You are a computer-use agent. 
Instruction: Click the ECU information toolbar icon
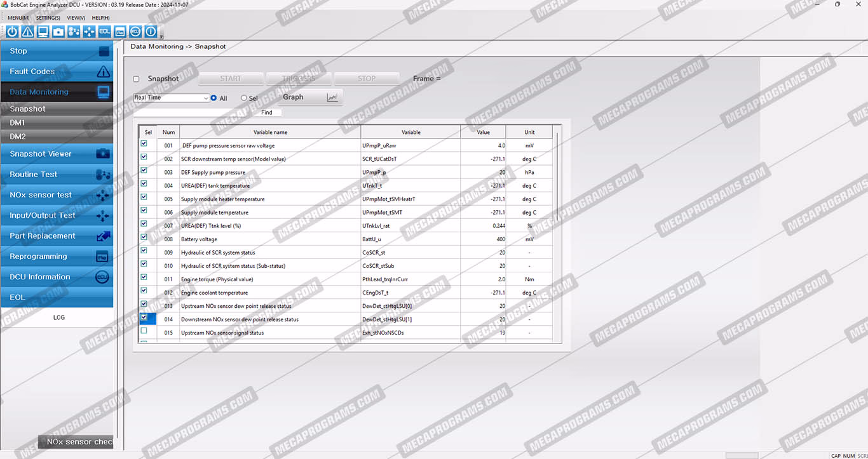click(135, 31)
